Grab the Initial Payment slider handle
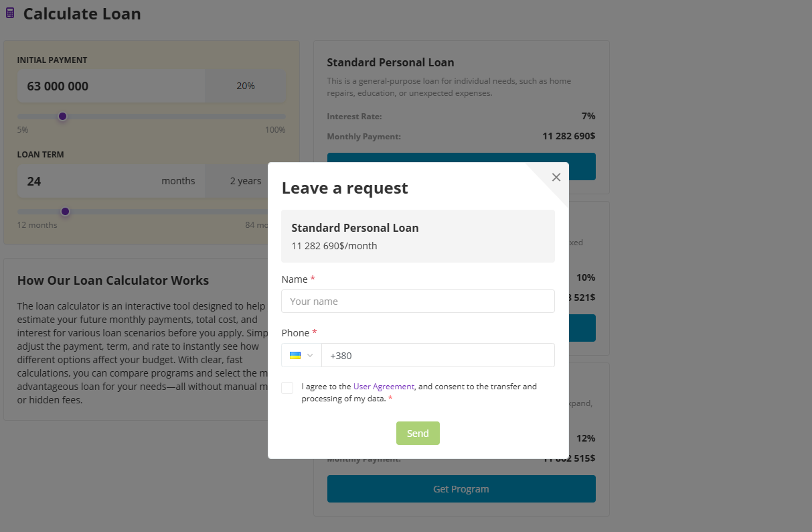The width and height of the screenshot is (812, 532). coord(63,117)
